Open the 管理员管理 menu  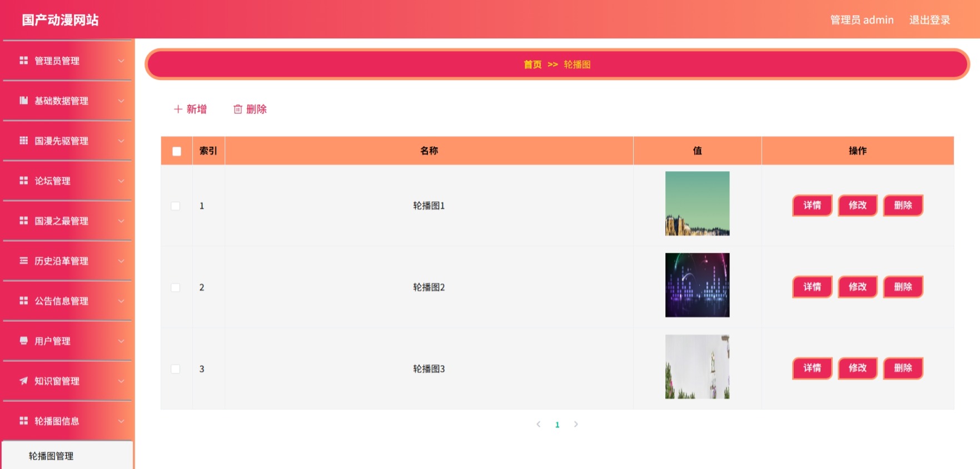click(67, 61)
